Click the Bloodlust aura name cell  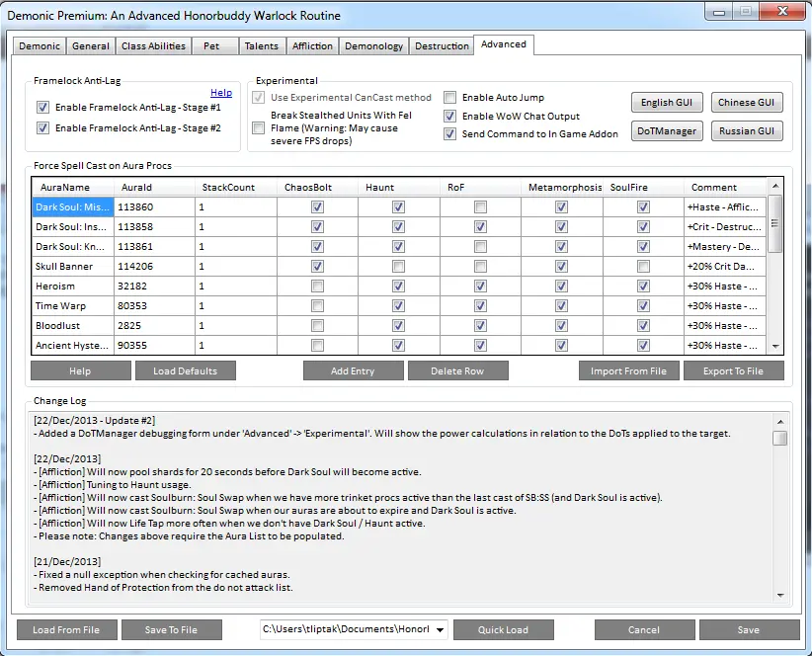tap(73, 326)
